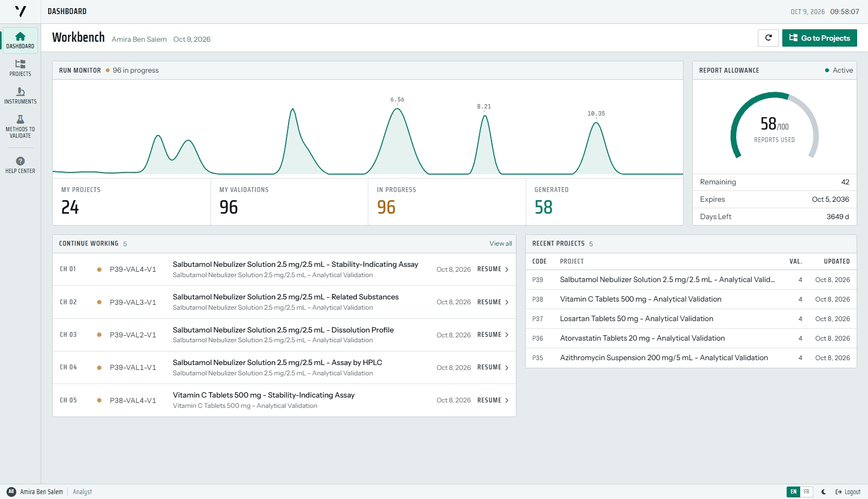The image size is (868, 499).
Task: Click the My Projects stat card showing 24
Action: (x=131, y=202)
